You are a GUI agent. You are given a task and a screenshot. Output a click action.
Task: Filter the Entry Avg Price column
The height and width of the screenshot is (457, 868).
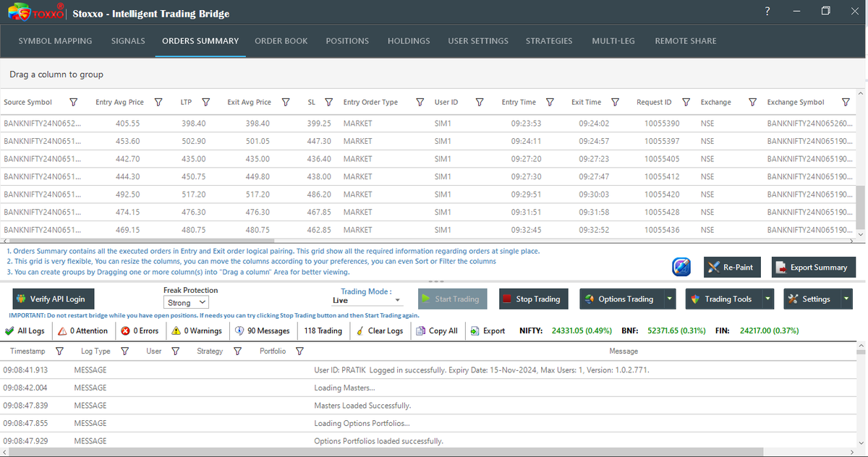click(x=158, y=102)
